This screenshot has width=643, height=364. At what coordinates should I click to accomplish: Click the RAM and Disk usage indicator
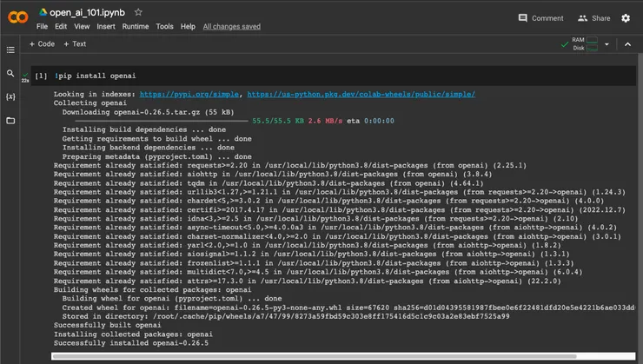tap(585, 43)
